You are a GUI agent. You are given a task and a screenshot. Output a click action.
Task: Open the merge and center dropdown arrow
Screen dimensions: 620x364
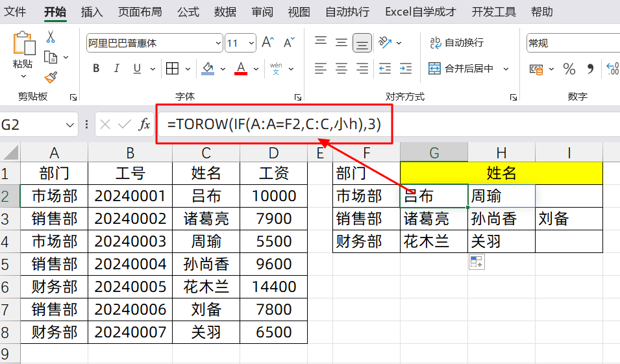(x=506, y=69)
